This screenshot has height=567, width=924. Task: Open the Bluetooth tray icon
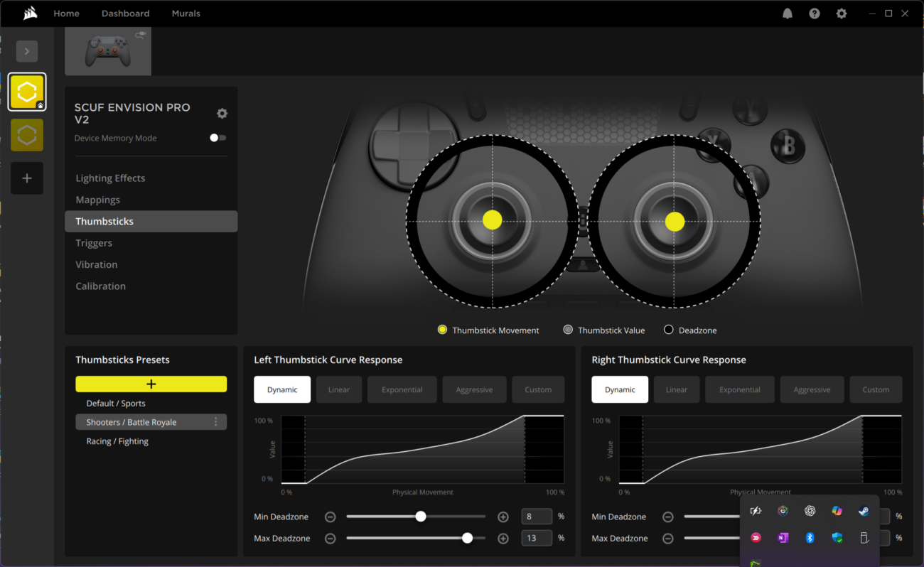[810, 538]
